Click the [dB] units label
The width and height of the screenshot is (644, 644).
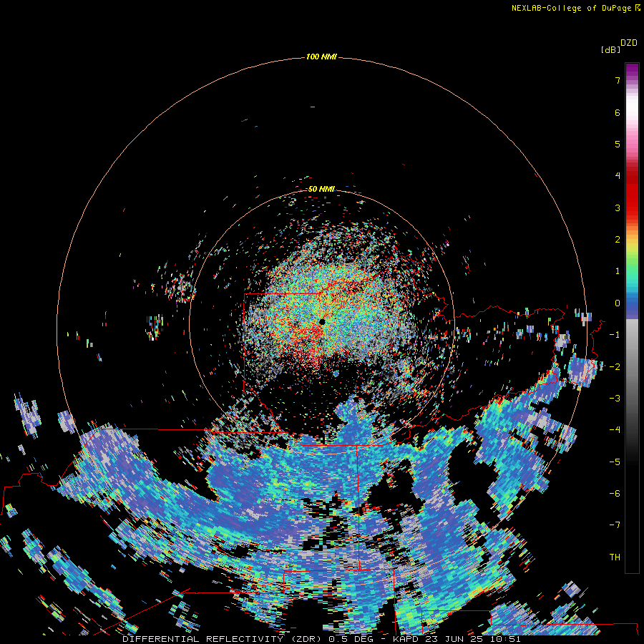click(611, 49)
